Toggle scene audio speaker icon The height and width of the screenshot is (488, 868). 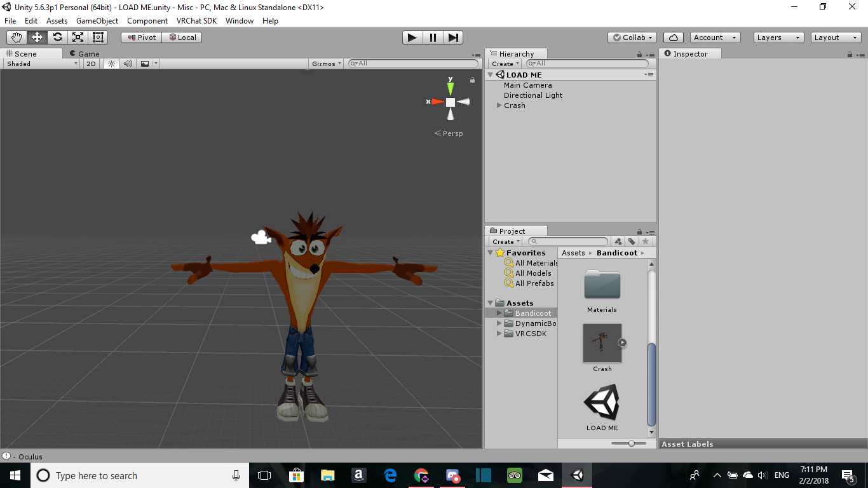click(x=128, y=64)
